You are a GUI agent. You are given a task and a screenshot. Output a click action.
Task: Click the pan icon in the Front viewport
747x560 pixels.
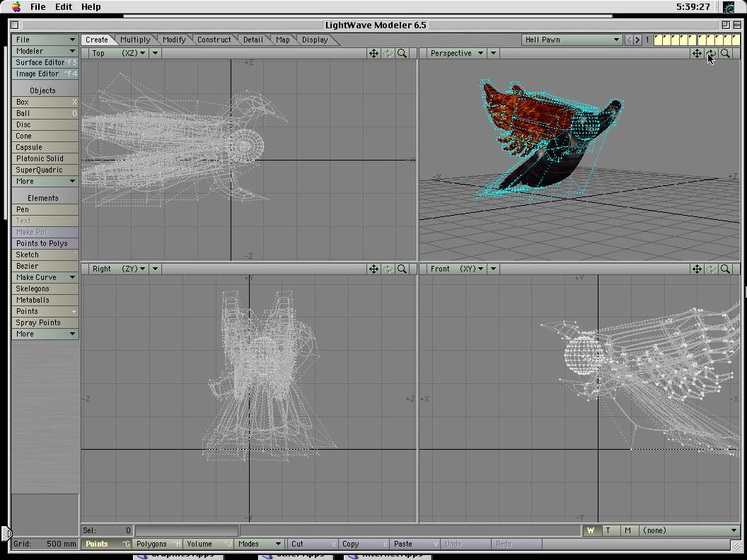pos(697,269)
